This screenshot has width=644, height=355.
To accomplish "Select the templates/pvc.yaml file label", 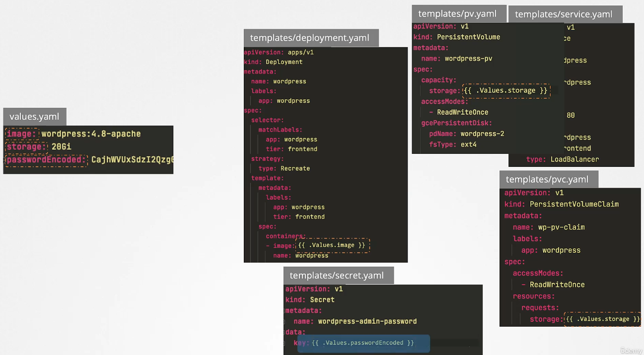I will (x=547, y=179).
